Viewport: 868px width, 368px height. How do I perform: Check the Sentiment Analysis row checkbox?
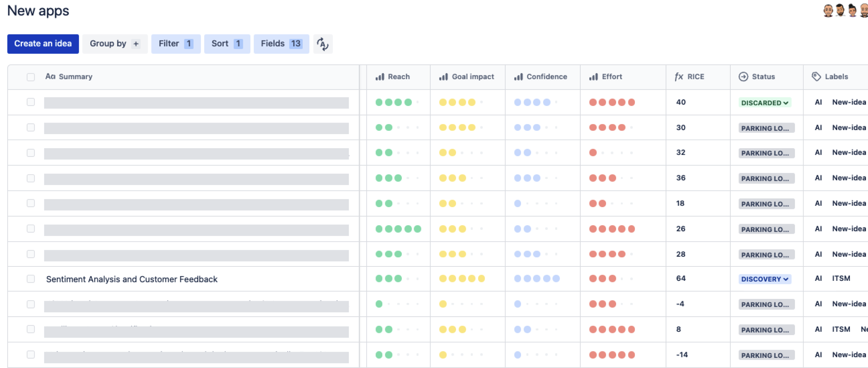[x=31, y=279]
